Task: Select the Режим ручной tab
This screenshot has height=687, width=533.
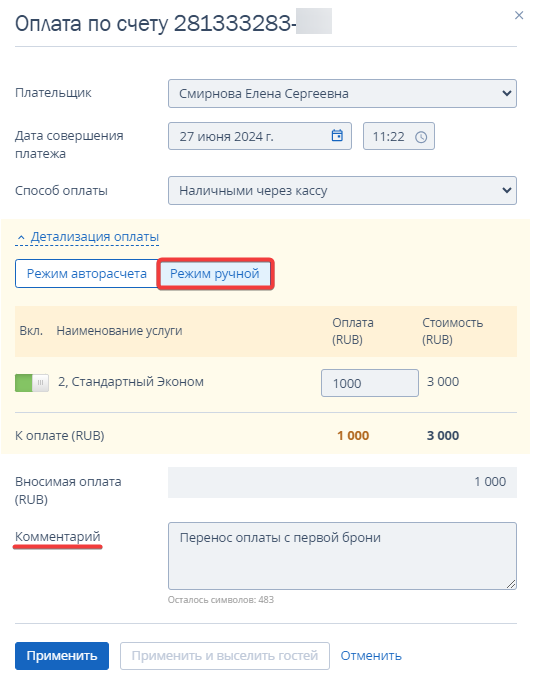Action: 215,274
